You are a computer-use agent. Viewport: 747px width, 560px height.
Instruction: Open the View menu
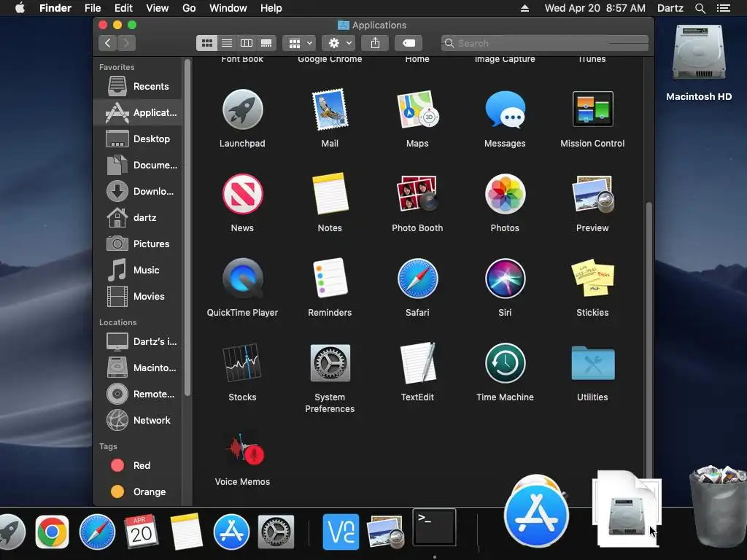tap(158, 8)
